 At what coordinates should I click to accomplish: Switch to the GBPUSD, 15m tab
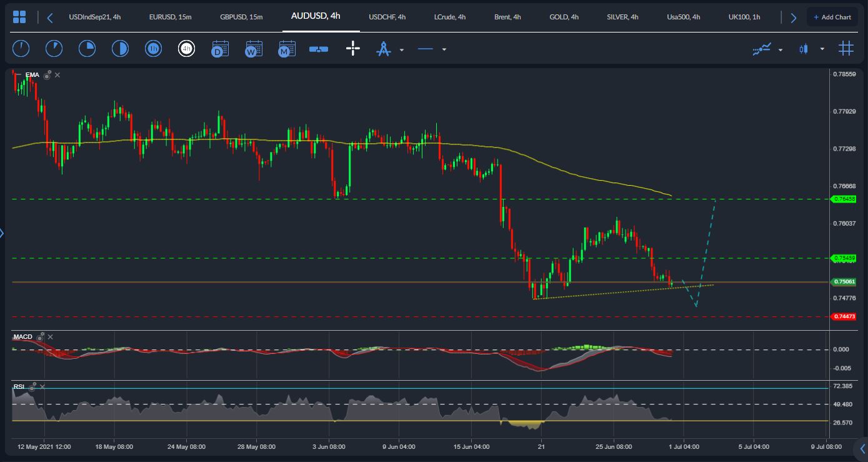(x=241, y=17)
